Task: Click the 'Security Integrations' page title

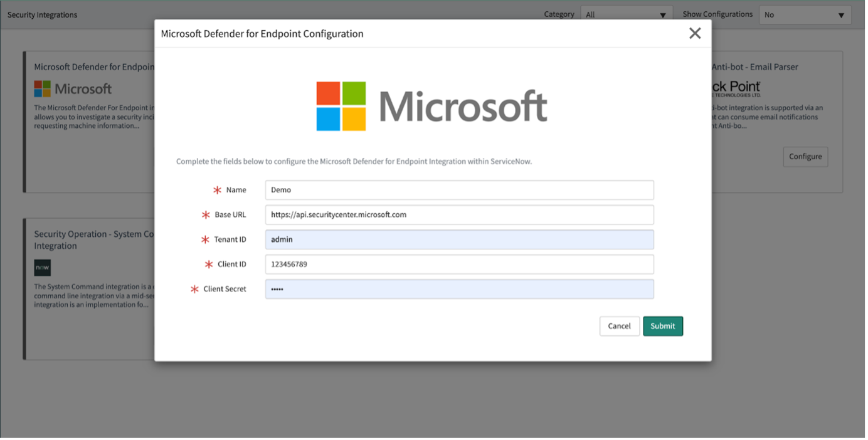Action: (42, 14)
